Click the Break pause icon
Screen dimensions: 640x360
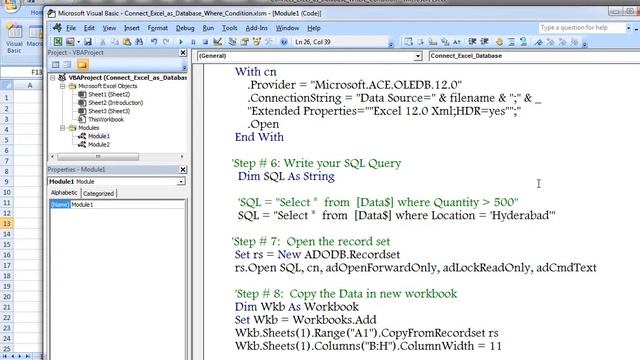[x=193, y=42]
